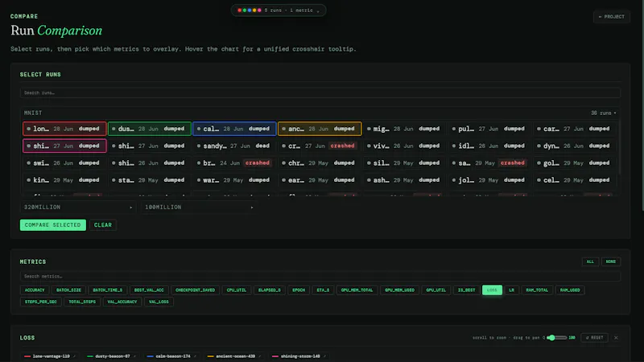The height and width of the screenshot is (362, 644).
Task: Select the idl… 26 Jun run
Action: click(x=489, y=146)
